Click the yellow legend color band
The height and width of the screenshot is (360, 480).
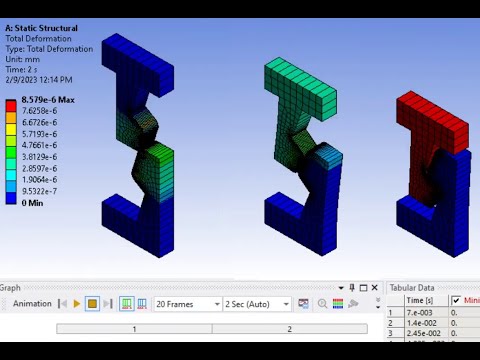[x=11, y=129]
